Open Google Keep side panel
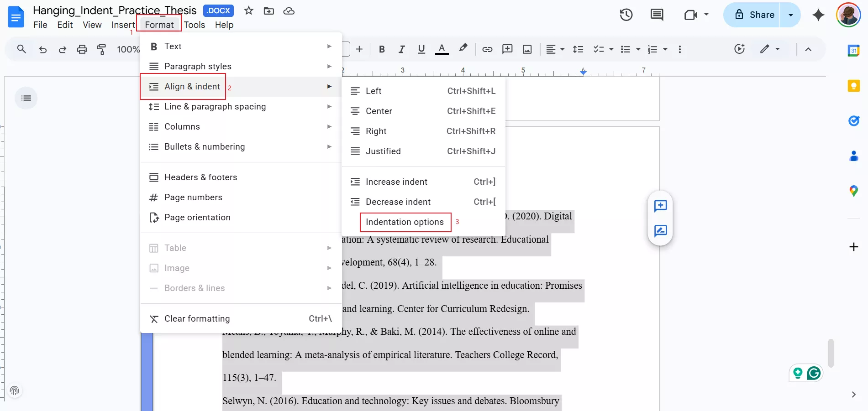The height and width of the screenshot is (411, 868). click(854, 86)
